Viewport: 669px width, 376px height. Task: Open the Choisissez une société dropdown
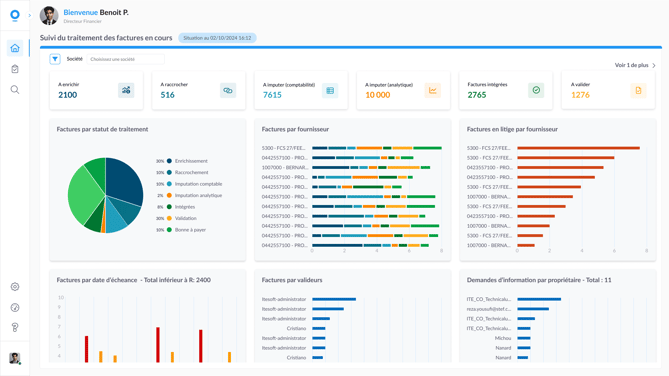point(125,59)
